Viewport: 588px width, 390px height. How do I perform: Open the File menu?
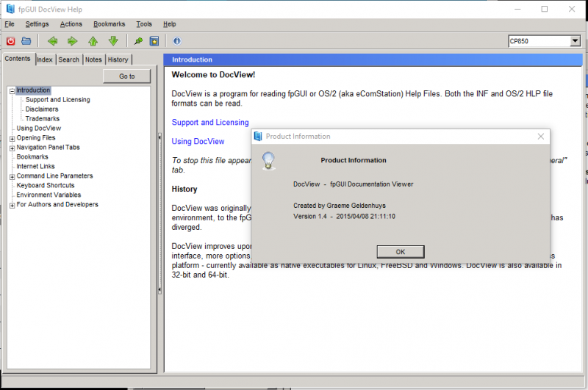tap(10, 24)
